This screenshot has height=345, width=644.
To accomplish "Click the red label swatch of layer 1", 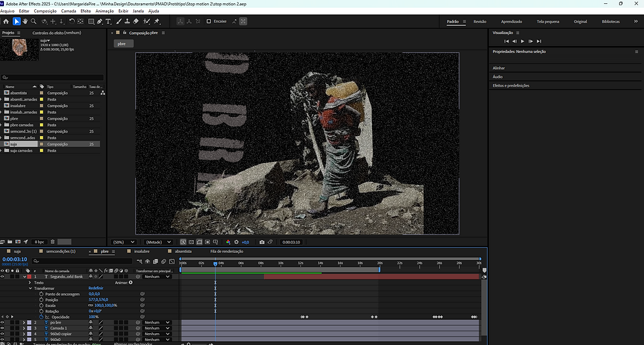I will [x=29, y=277].
